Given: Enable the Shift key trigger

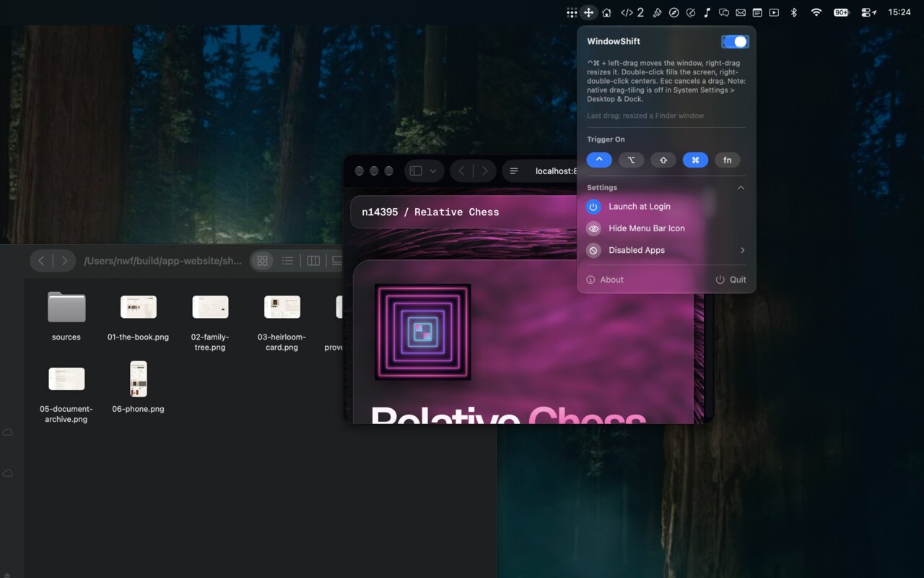Looking at the screenshot, I should (663, 160).
